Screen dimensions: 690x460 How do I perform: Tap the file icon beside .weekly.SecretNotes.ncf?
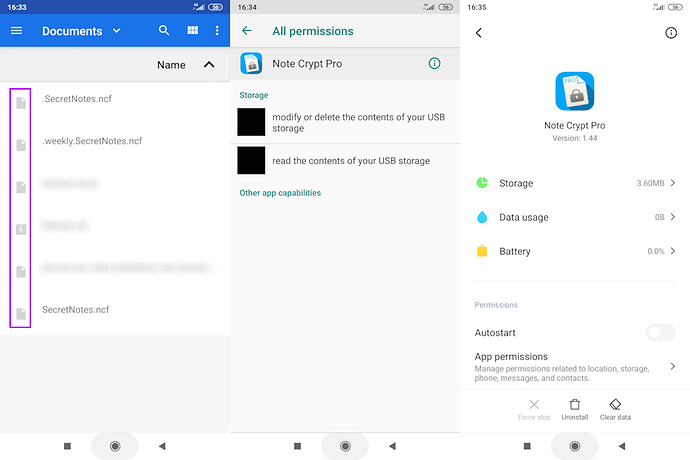click(x=21, y=145)
